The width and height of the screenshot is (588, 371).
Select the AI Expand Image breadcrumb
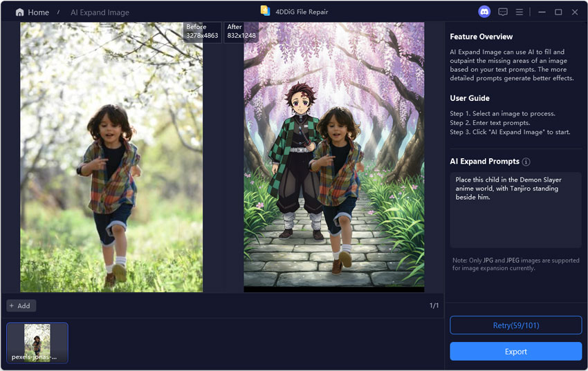click(100, 12)
